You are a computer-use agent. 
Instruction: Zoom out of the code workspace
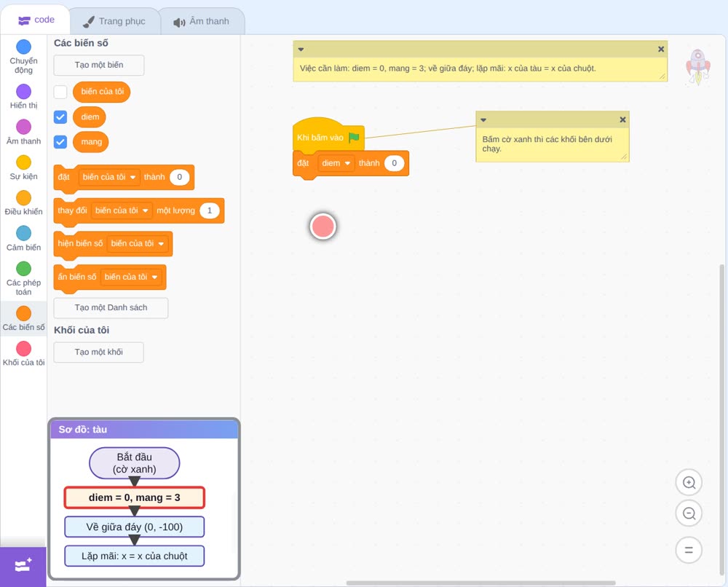coord(689,513)
